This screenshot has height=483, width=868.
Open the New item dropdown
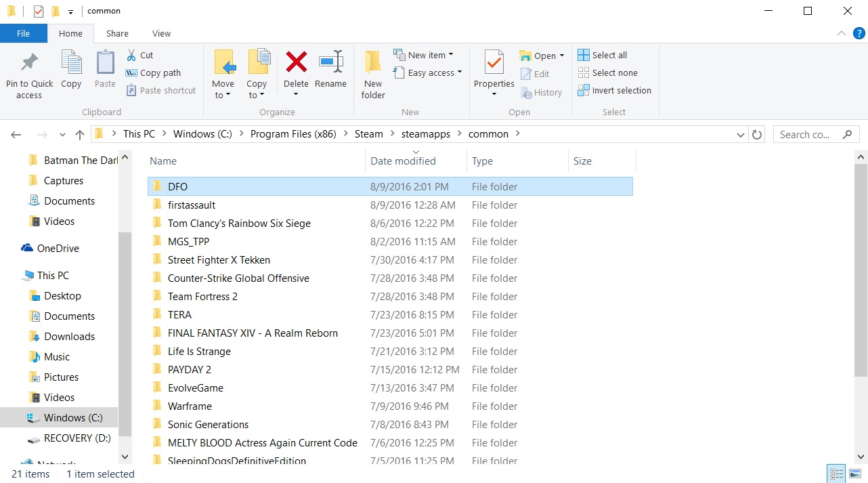[423, 55]
